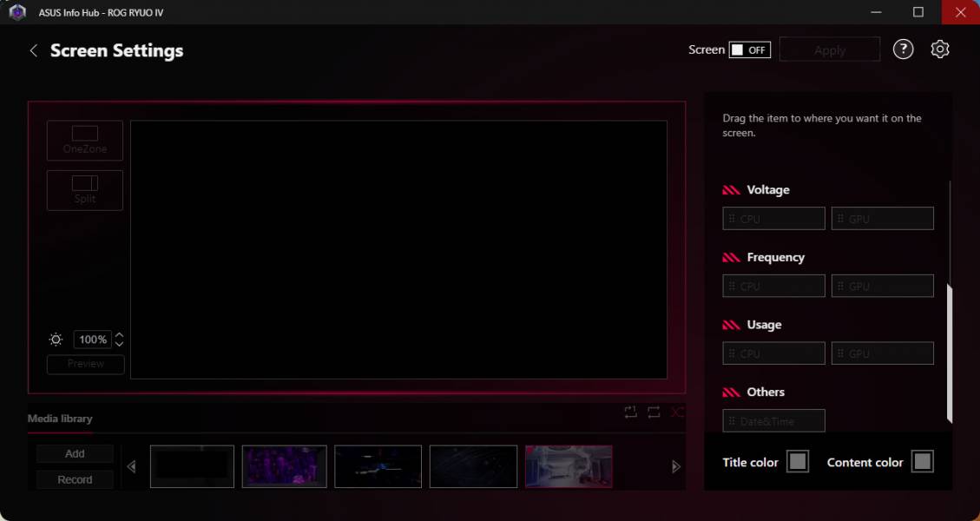Click the Add media button
The height and width of the screenshot is (521, 980).
[75, 453]
